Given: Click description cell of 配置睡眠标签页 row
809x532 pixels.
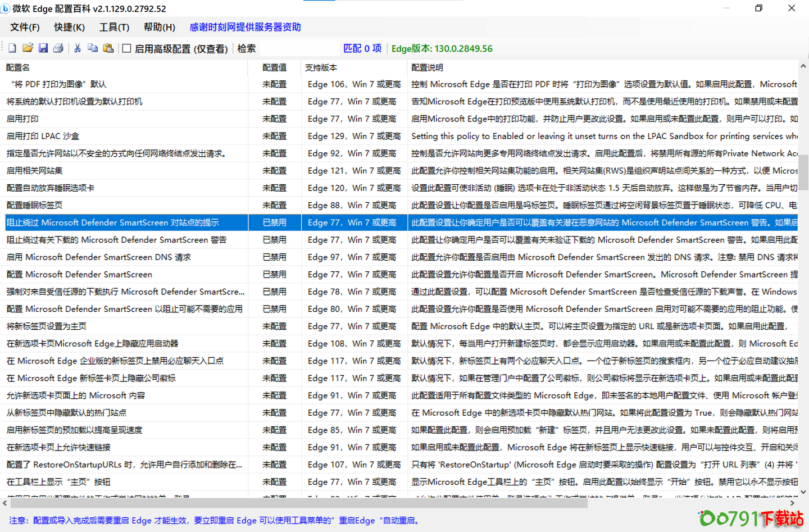Looking at the screenshot, I should coord(604,206).
